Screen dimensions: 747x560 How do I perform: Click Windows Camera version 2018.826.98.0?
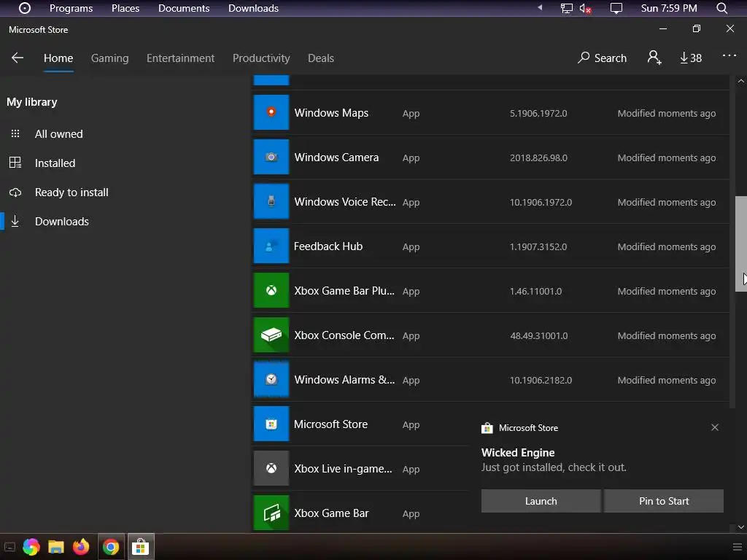[x=538, y=157]
